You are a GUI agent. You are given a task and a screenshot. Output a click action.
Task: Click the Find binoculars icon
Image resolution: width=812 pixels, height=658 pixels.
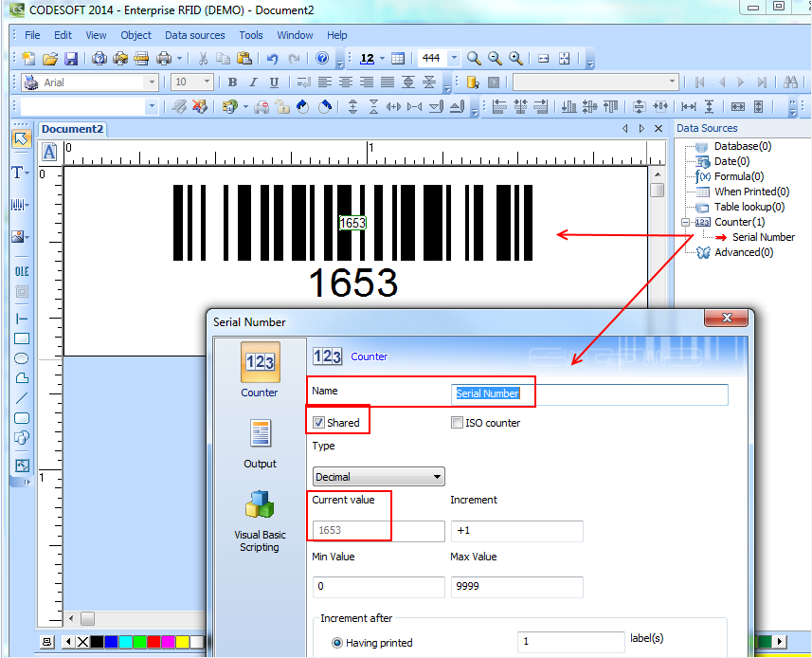point(790,82)
